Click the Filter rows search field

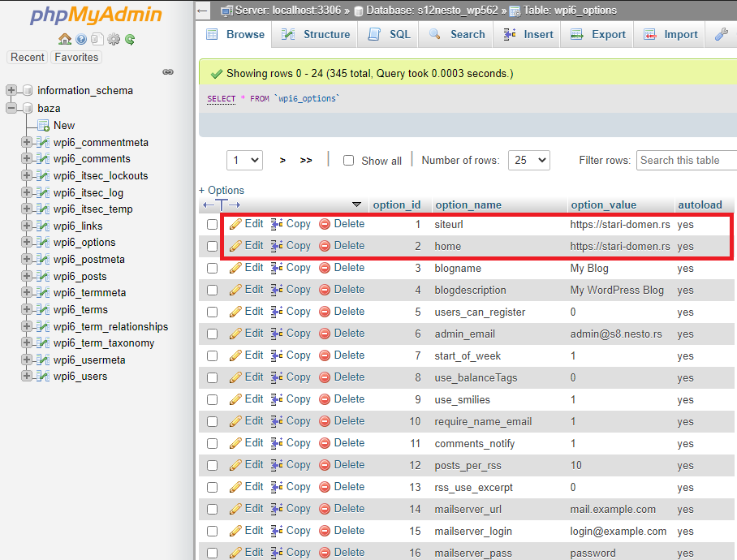pyautogui.click(x=686, y=160)
